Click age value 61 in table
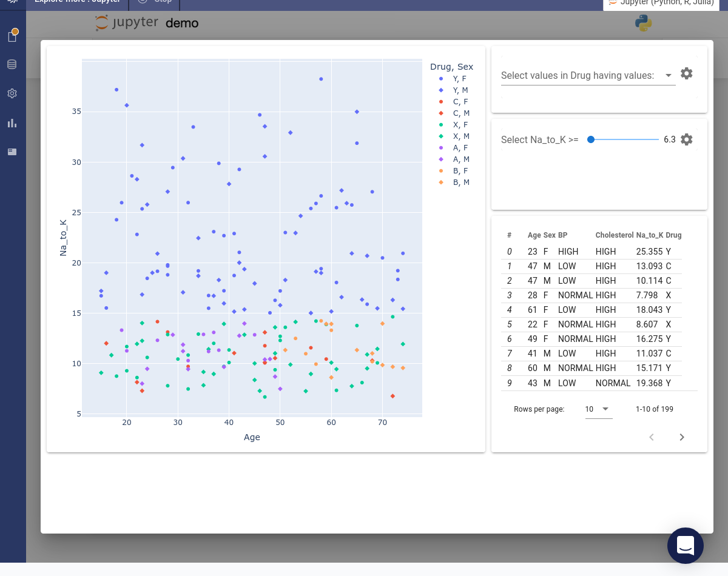This screenshot has width=728, height=576. 533,310
